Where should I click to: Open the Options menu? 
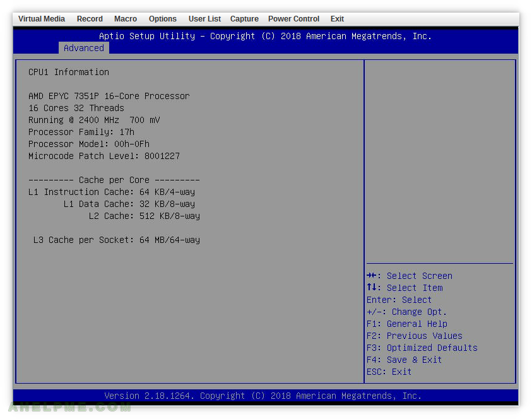coord(163,19)
